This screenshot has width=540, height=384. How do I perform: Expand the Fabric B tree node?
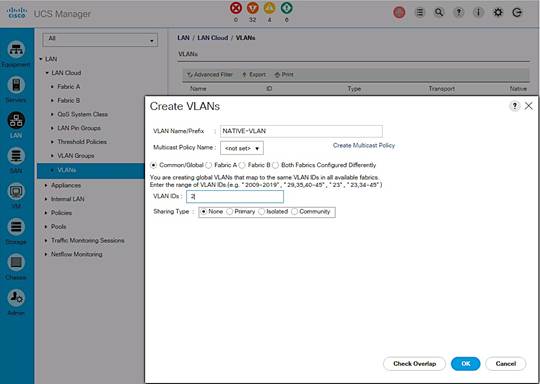52,101
